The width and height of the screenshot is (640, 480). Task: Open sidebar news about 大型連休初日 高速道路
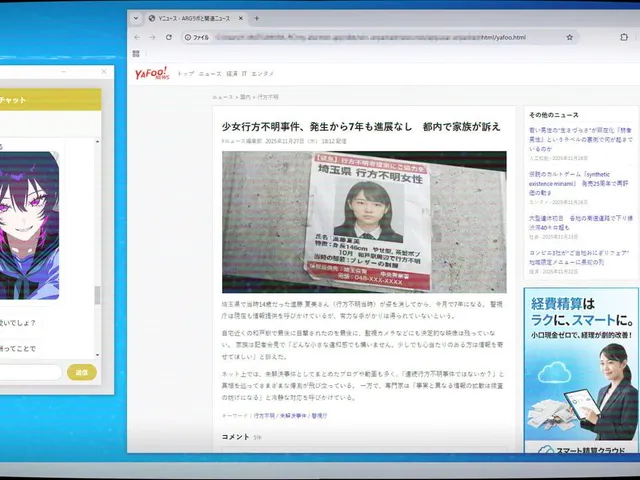[x=580, y=223]
